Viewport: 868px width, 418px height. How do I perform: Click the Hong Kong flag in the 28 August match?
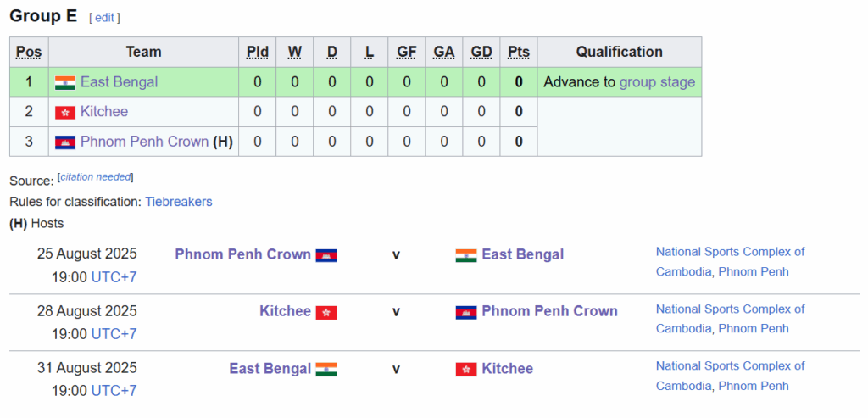point(326,312)
